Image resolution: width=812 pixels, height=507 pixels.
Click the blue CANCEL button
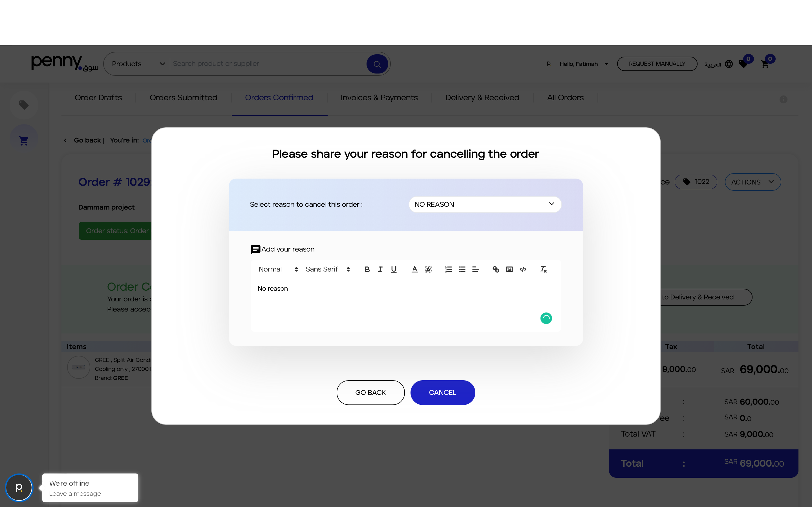pyautogui.click(x=443, y=392)
